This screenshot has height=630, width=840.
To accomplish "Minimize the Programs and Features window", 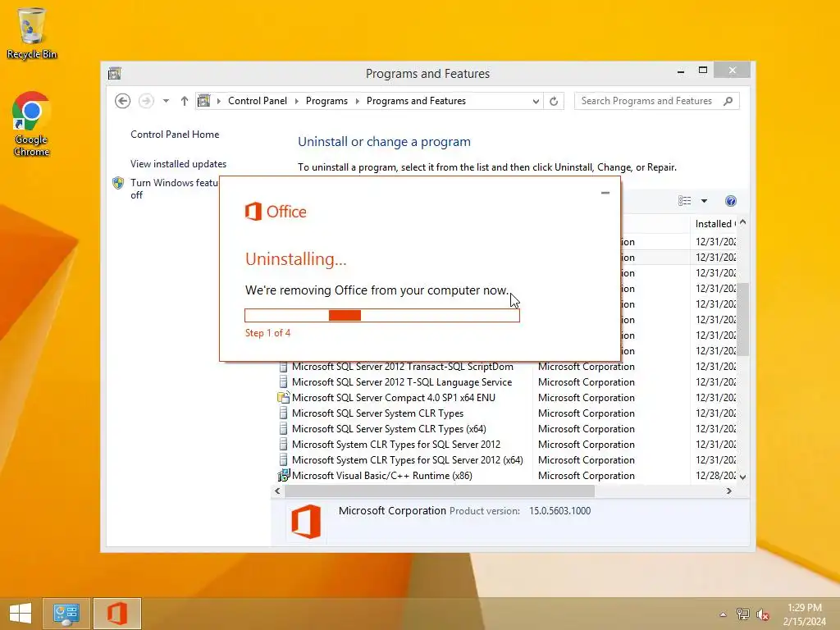I will click(681, 71).
